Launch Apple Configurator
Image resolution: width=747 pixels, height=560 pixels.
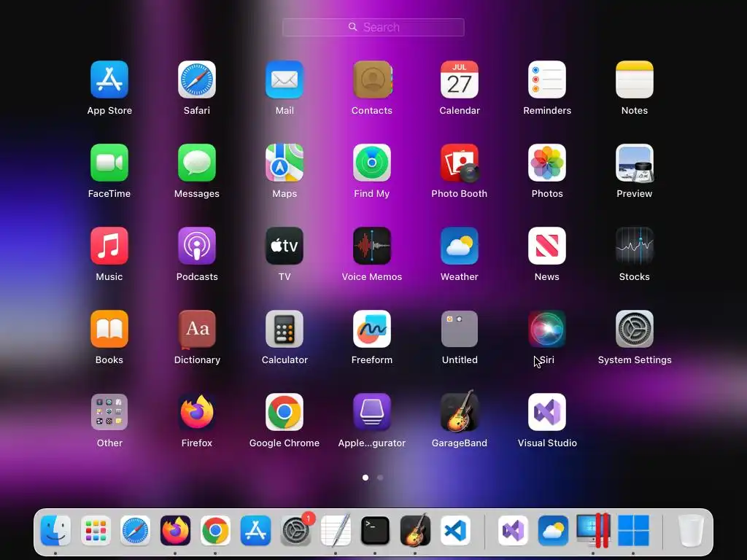(372, 412)
